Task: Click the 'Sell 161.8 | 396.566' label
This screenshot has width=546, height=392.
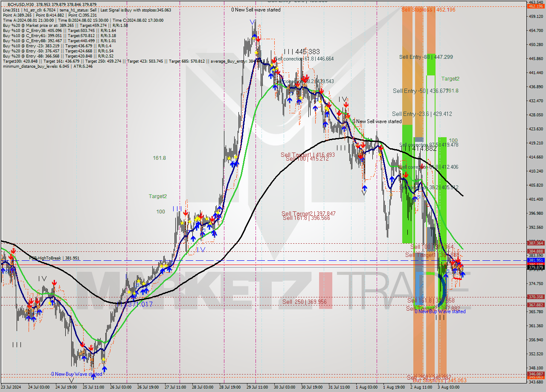Action: pyautogui.click(x=306, y=218)
